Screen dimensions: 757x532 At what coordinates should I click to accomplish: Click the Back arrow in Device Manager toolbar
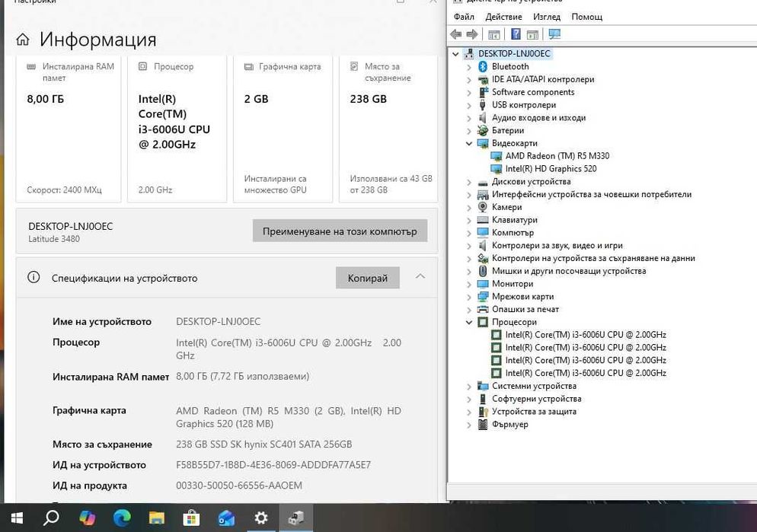455,34
